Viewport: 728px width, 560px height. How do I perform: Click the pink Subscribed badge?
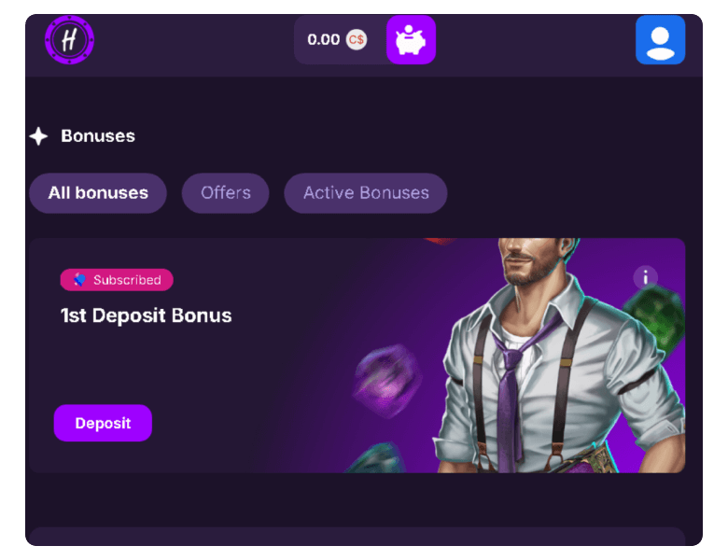(x=117, y=280)
